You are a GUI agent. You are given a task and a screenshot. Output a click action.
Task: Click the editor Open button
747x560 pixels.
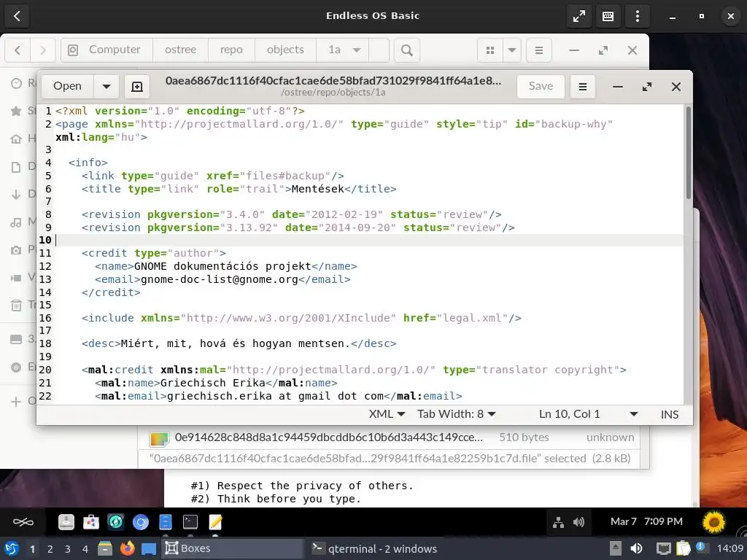(x=68, y=86)
